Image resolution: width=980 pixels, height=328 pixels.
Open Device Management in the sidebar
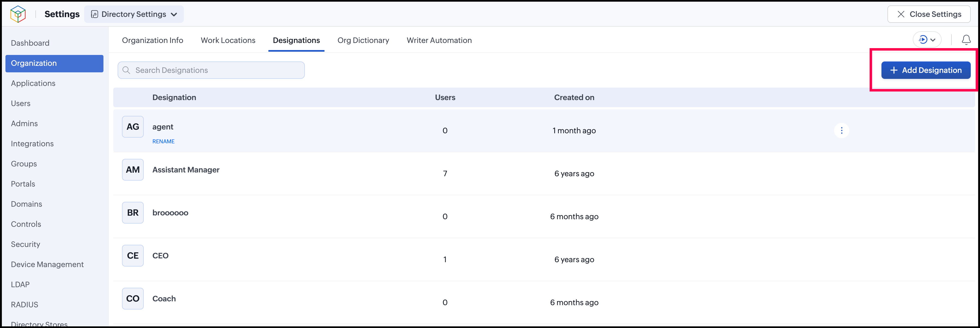[47, 265]
